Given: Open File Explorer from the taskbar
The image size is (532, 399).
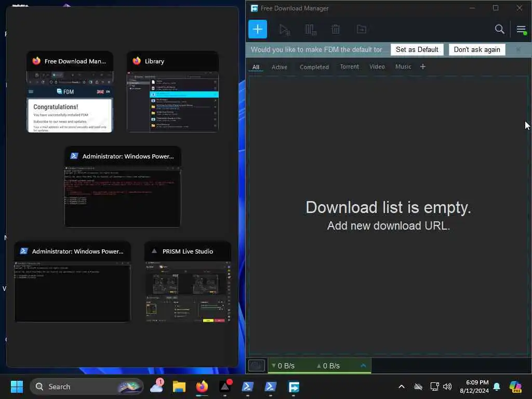Looking at the screenshot, I should pyautogui.click(x=179, y=387).
